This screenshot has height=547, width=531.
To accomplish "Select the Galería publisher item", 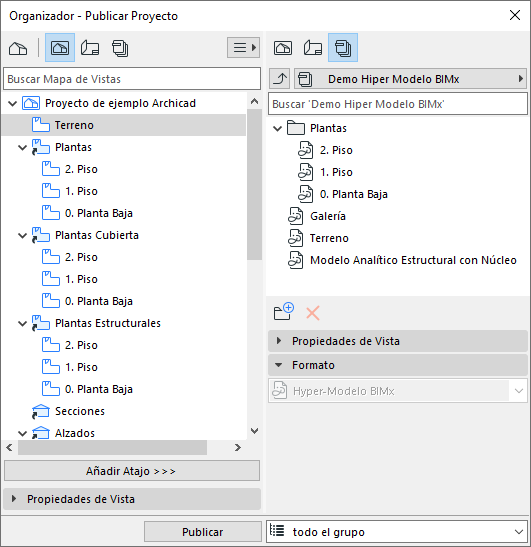I will pos(328,216).
